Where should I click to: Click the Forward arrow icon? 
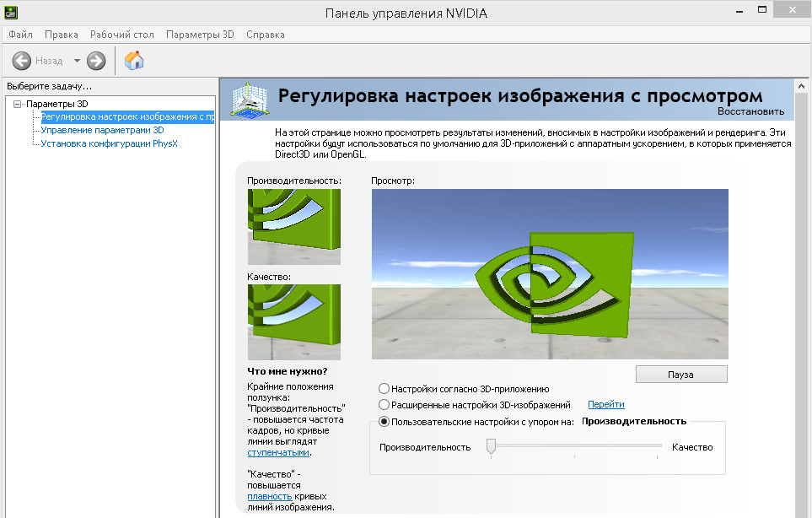click(96, 61)
